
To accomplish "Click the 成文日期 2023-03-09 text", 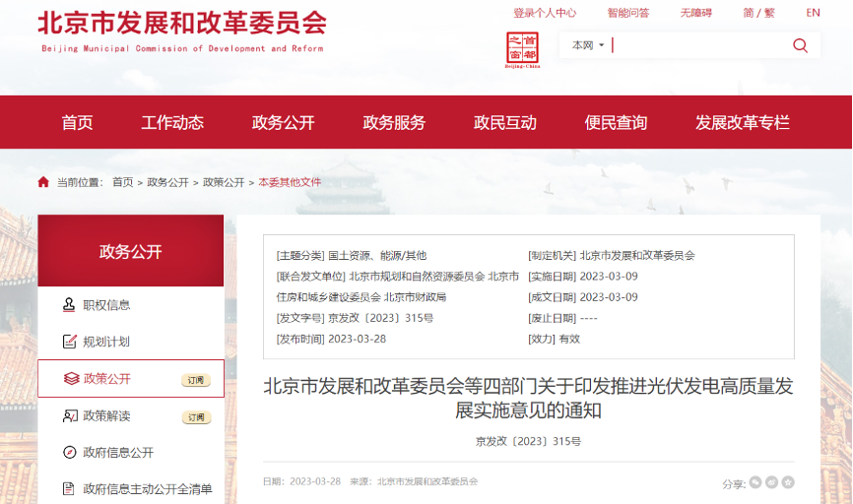I will click(x=583, y=297).
